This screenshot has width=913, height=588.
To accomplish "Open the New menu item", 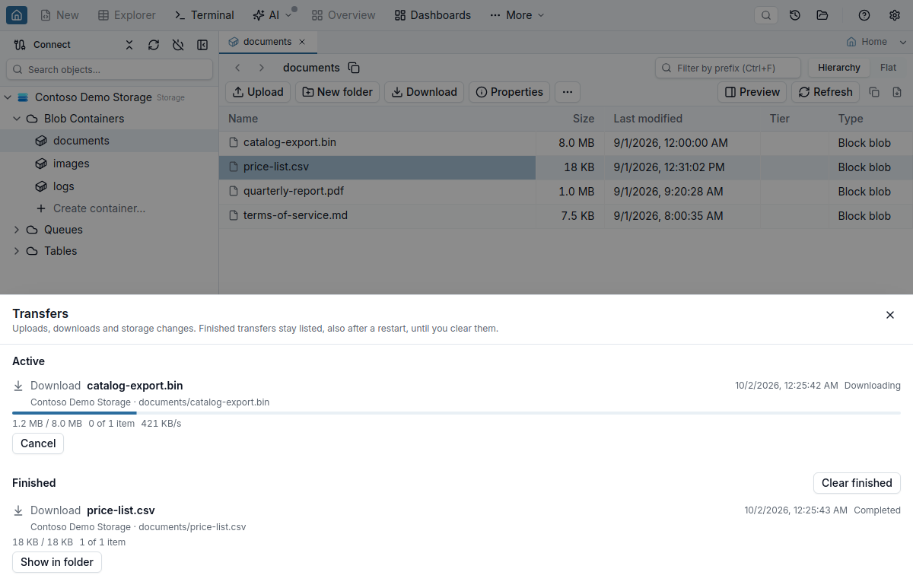I will point(59,15).
